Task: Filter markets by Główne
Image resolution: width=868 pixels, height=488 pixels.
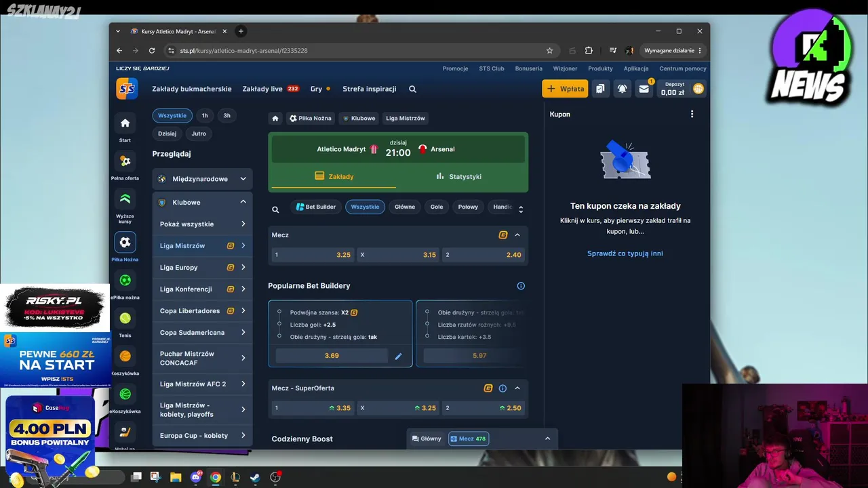Action: click(405, 207)
